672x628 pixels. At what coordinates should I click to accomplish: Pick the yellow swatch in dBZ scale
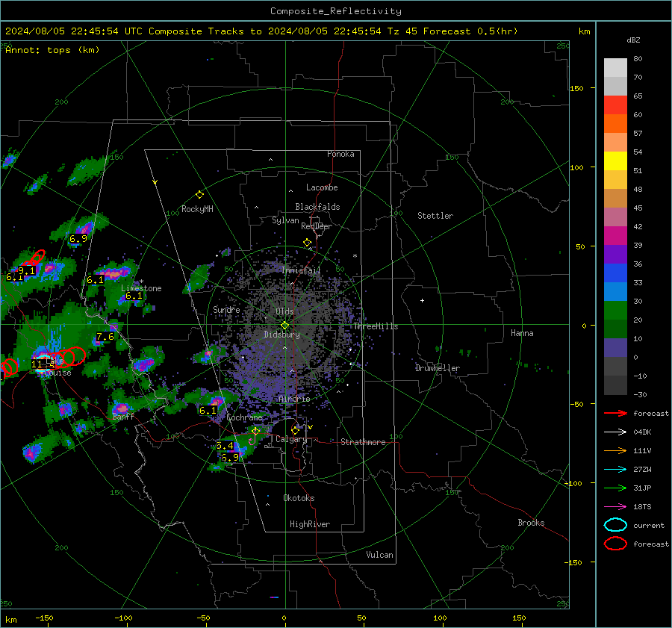click(x=615, y=161)
